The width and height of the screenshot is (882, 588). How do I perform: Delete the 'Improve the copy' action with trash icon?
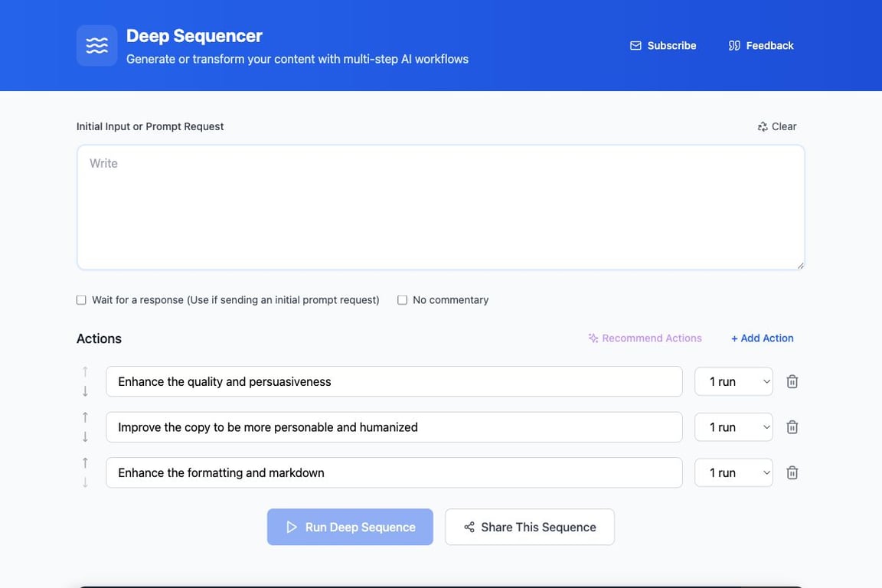pos(792,427)
